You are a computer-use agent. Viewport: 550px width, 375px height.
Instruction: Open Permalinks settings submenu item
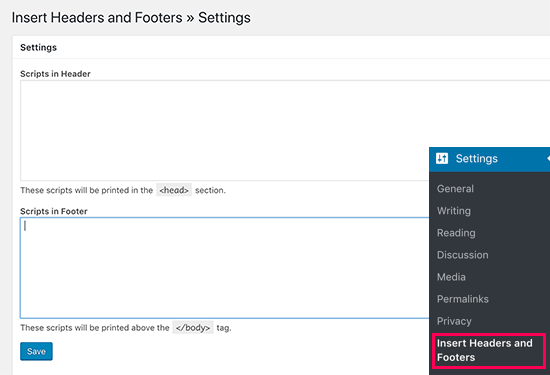(x=463, y=299)
